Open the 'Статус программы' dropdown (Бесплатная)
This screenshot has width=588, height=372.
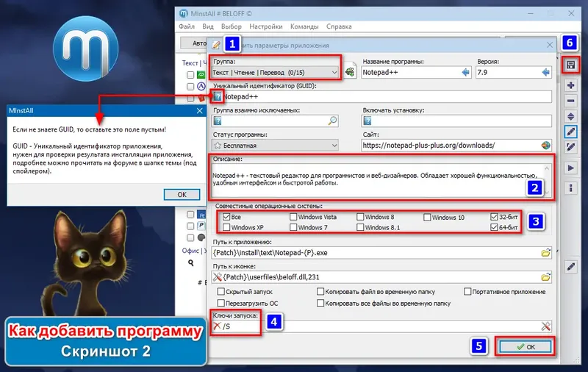click(275, 145)
